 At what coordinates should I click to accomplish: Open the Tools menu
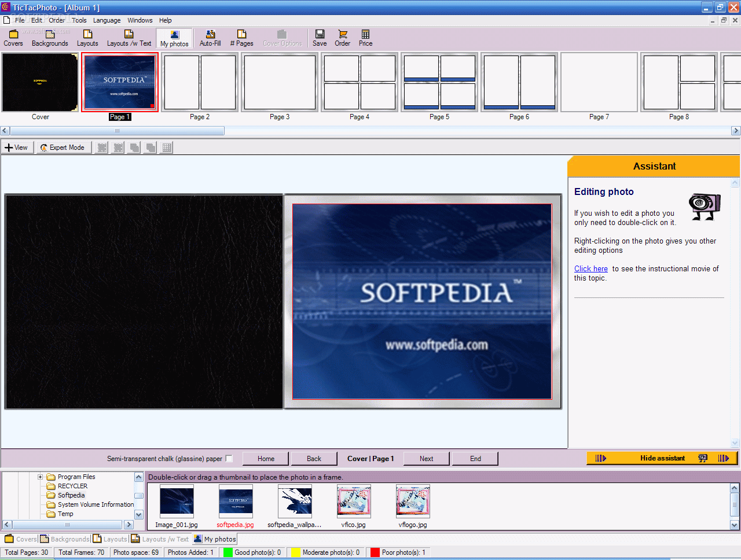pos(79,20)
